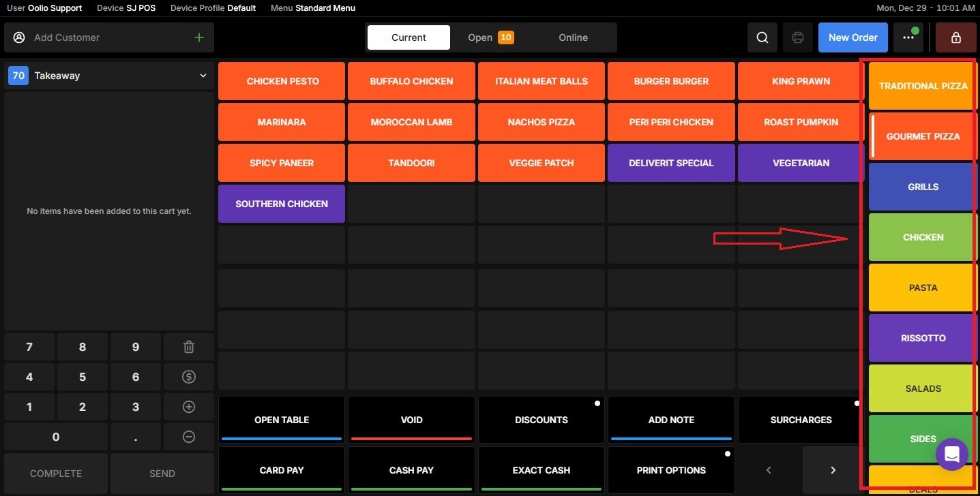Start a New Order
Image resolution: width=980 pixels, height=496 pixels.
click(852, 37)
